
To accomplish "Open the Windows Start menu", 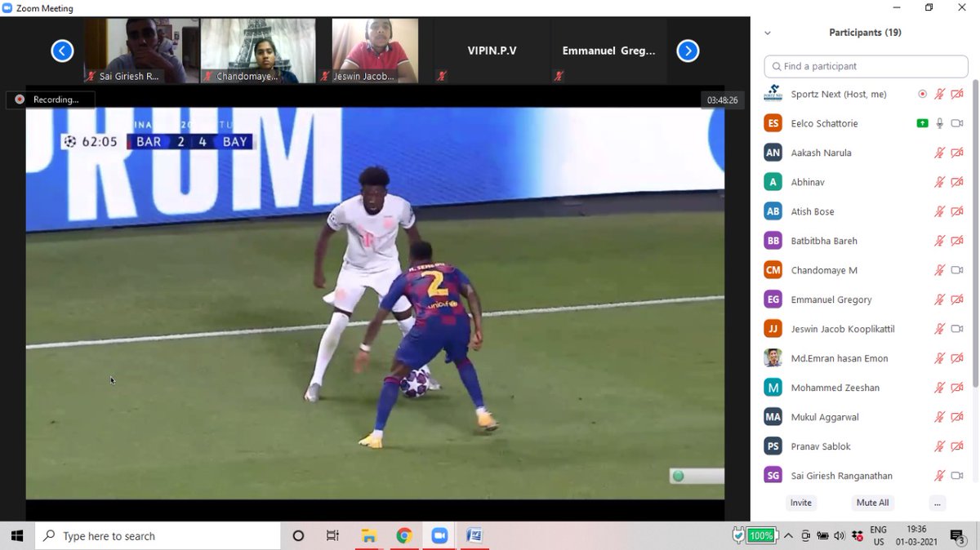I will tap(17, 536).
